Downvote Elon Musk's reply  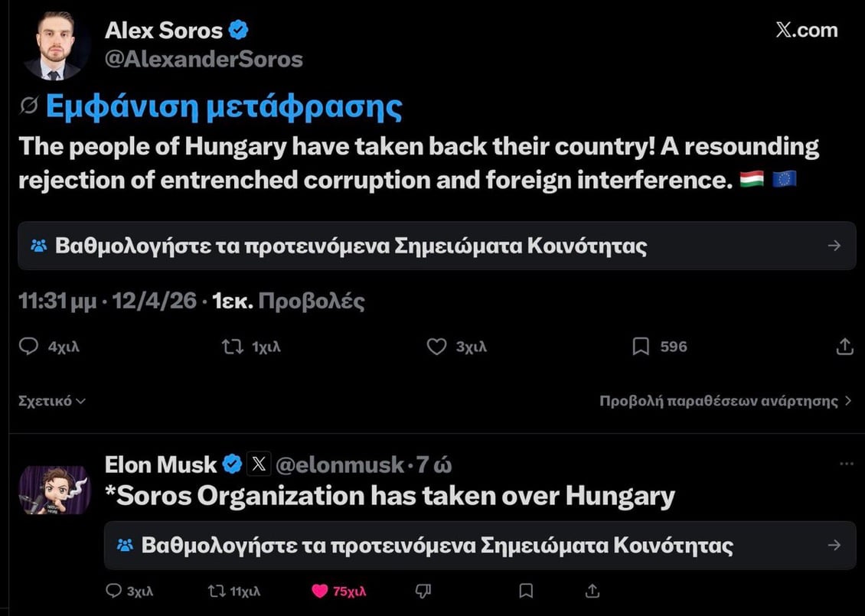pos(423,591)
